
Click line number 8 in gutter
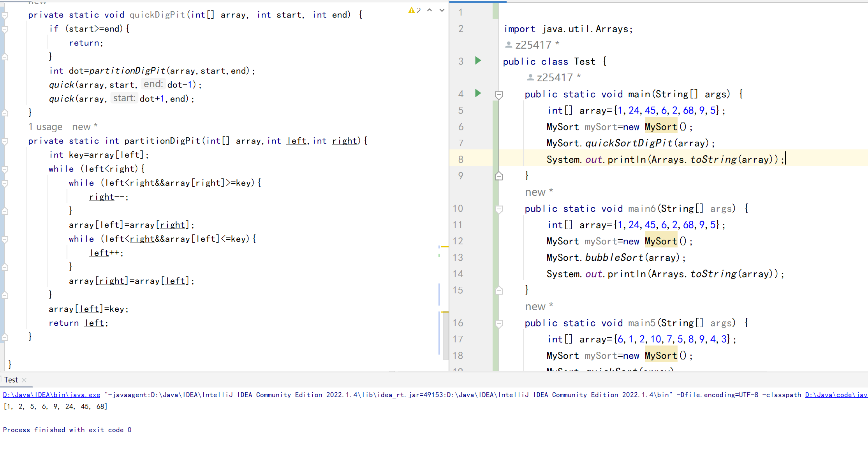[461, 160]
